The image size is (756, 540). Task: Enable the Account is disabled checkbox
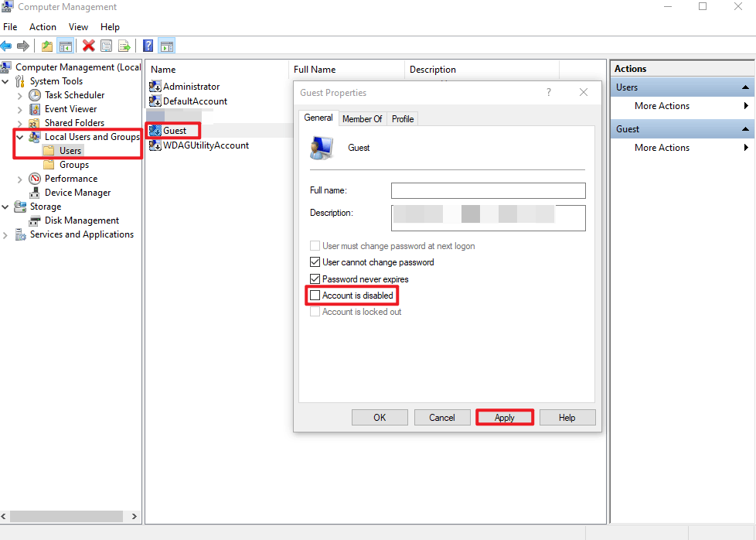point(315,295)
